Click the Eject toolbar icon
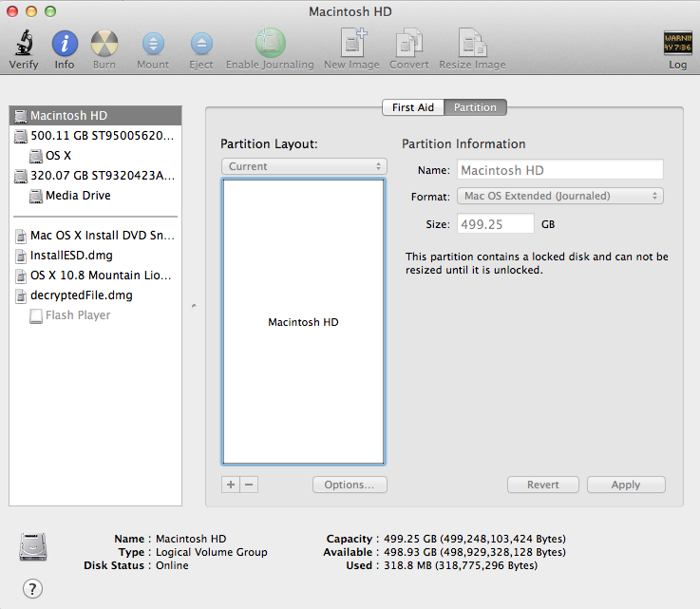This screenshot has width=700, height=609. [x=201, y=44]
